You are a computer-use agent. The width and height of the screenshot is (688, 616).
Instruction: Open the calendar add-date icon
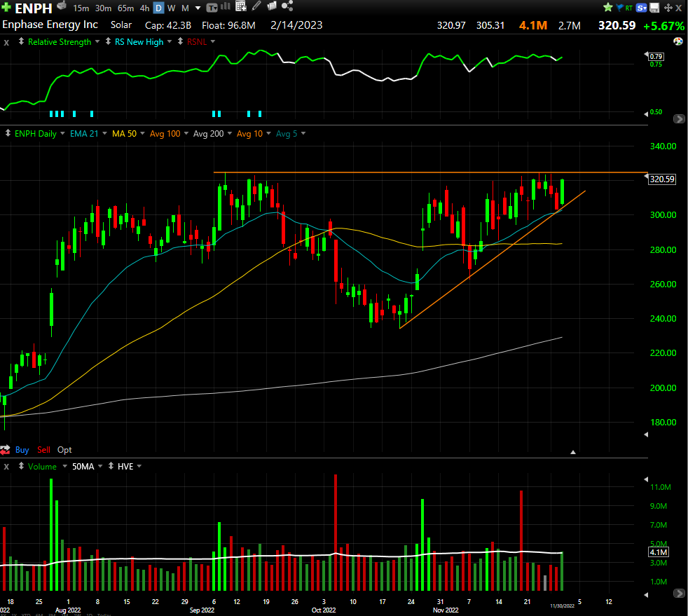(x=241, y=6)
